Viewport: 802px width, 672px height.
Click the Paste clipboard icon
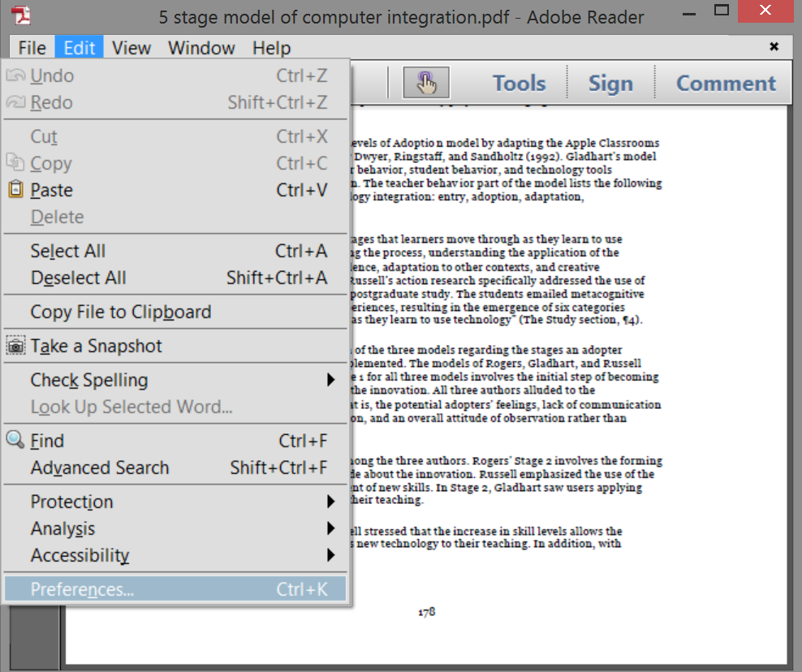pos(16,189)
